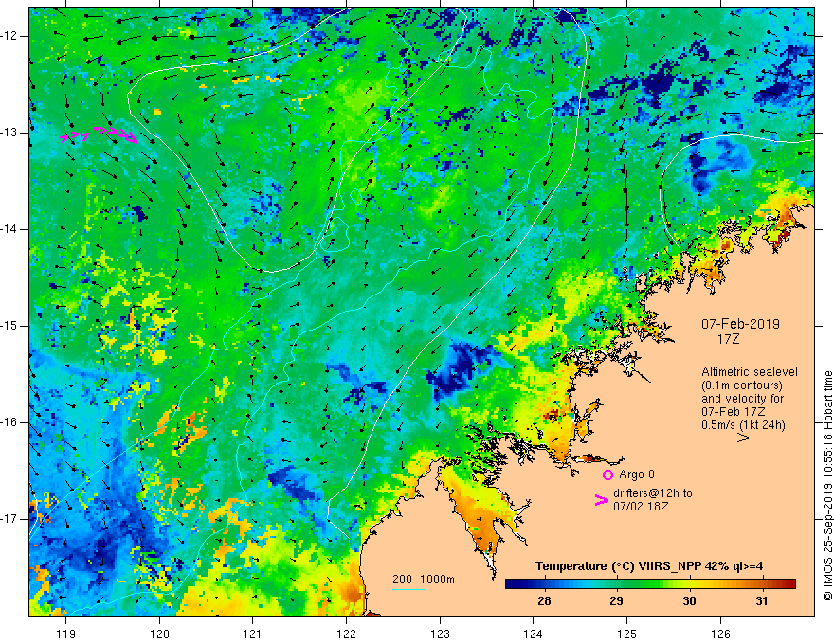Viewport: 834px width, 644px height.
Task: Click the 17Z time label
Action: click(729, 338)
